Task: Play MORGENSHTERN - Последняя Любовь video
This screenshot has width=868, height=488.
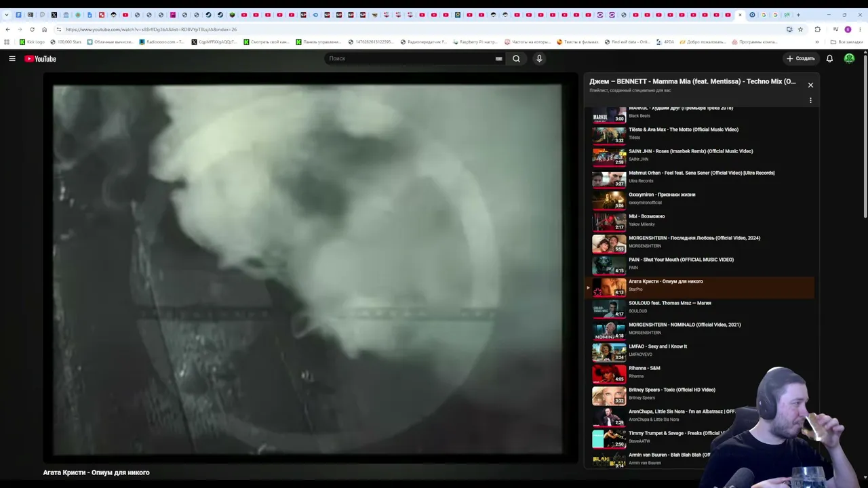Action: [x=694, y=238]
